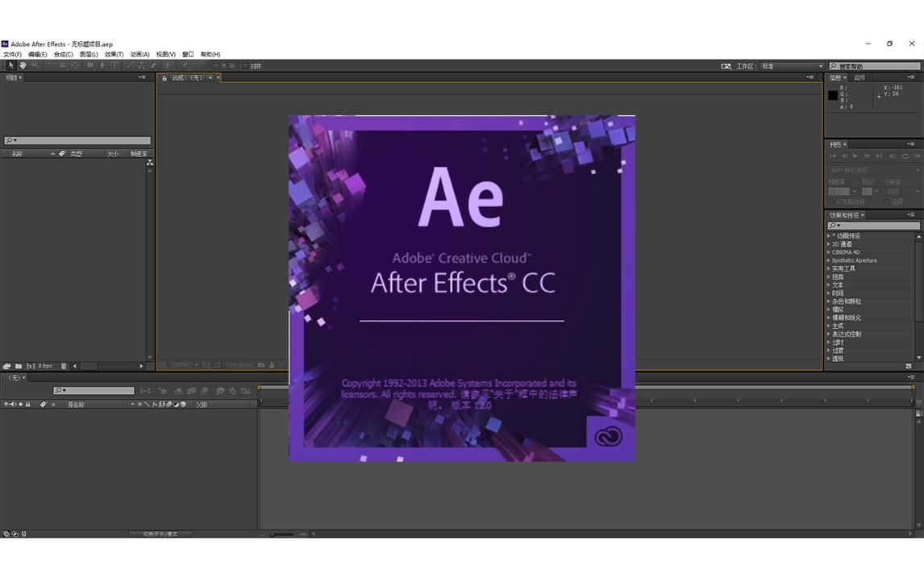Expand the 实用工具 effects category
Viewport: 924px width, 577px height.
829,268
